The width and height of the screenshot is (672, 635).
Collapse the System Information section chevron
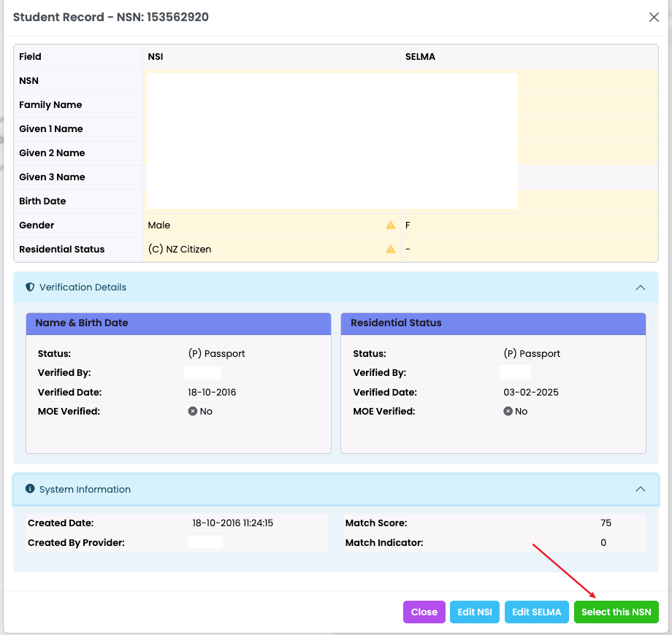[641, 489]
